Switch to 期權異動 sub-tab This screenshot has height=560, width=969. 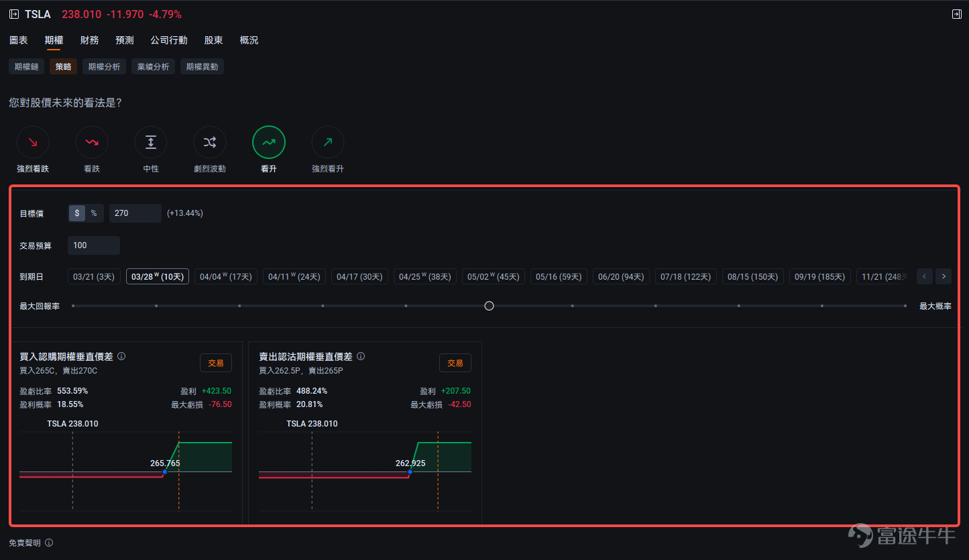pos(202,66)
